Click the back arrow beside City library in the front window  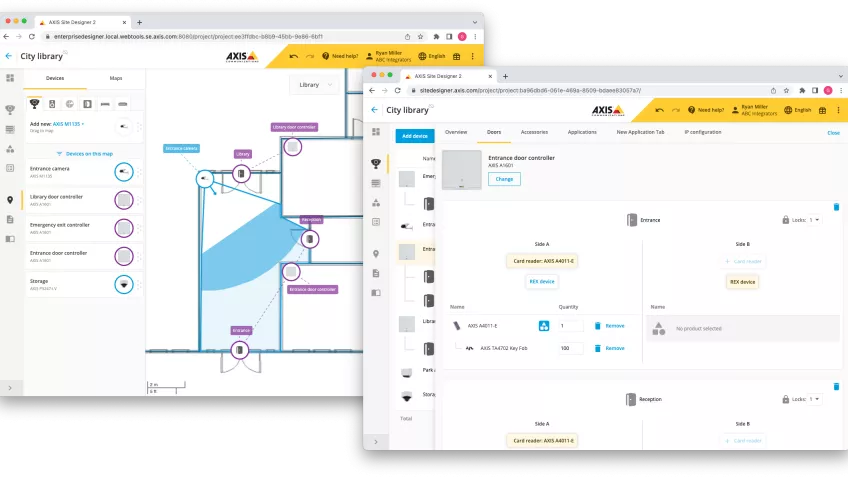coord(375,110)
